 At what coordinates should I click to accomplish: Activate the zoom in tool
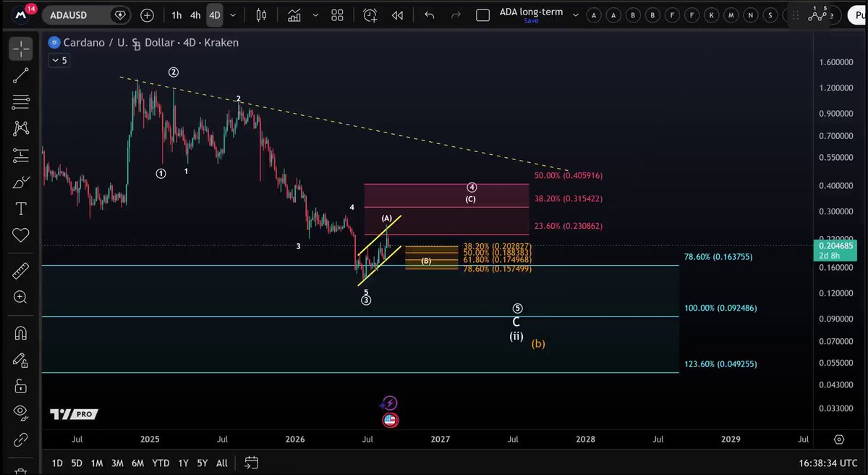click(x=20, y=298)
